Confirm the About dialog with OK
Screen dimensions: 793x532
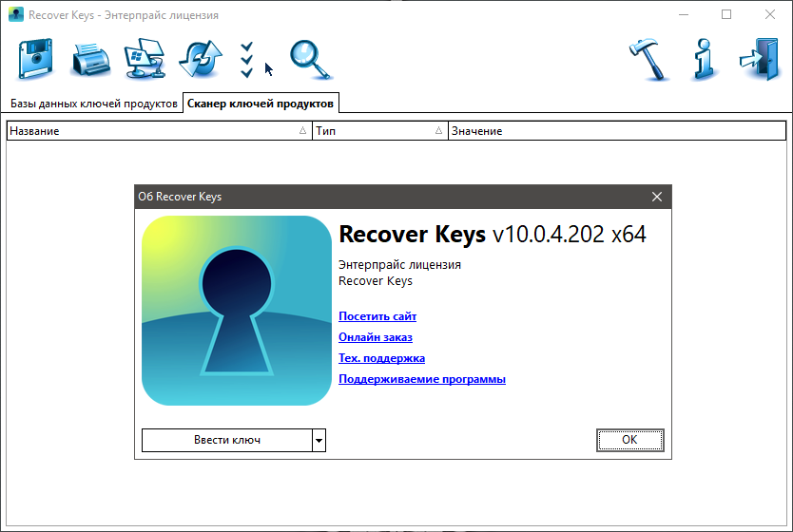pyautogui.click(x=629, y=440)
